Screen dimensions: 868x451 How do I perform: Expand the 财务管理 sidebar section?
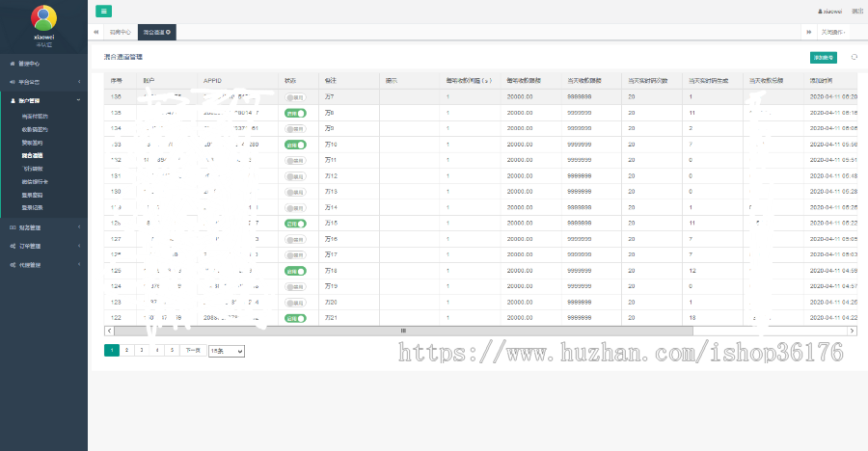[44, 227]
